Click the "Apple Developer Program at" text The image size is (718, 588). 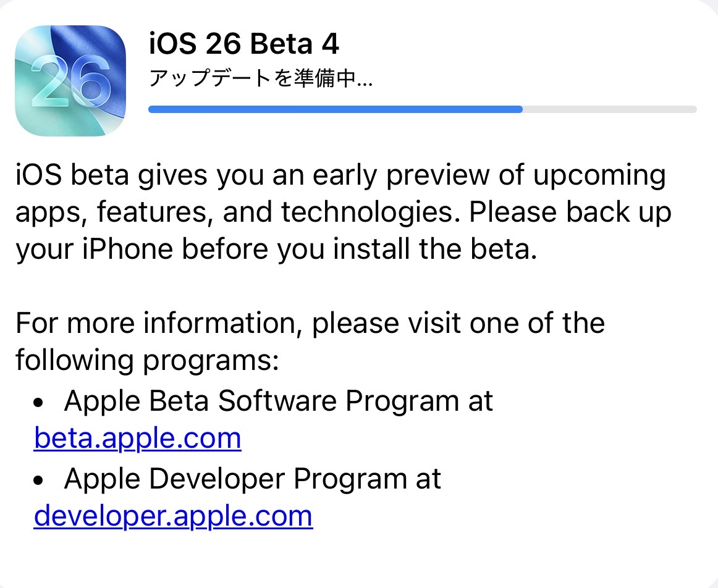pyautogui.click(x=252, y=479)
